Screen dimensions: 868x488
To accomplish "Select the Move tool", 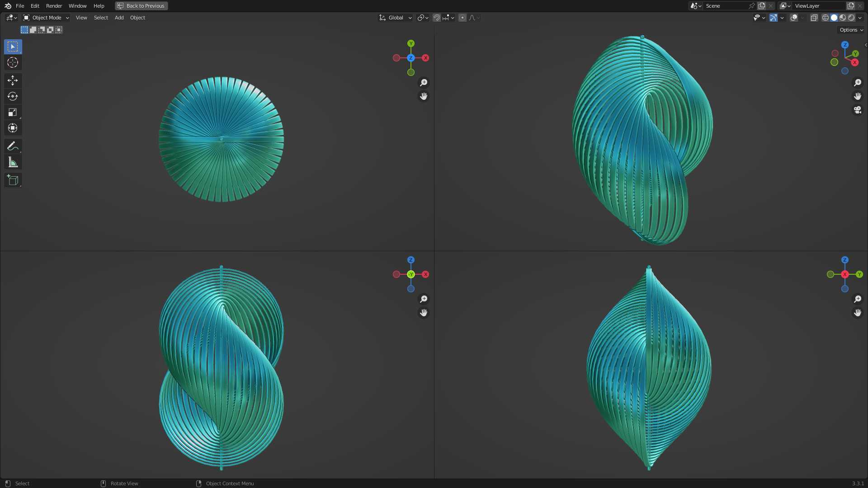I will pyautogui.click(x=13, y=80).
